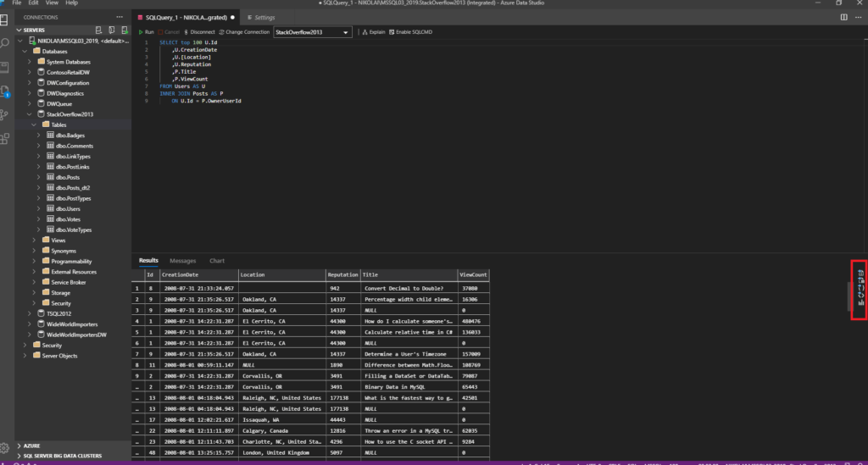The width and height of the screenshot is (868, 465).
Task: Switch to the SQLQuery_1 editor tab
Action: [x=186, y=18]
